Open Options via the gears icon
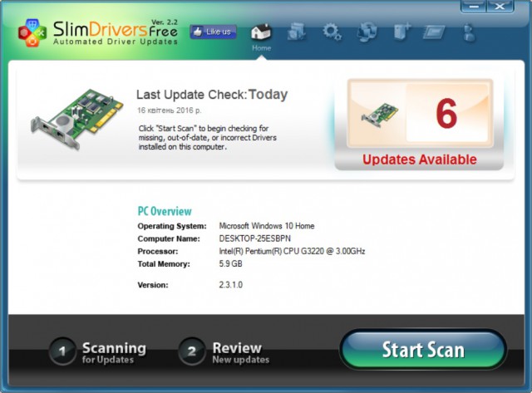The width and height of the screenshot is (532, 393). point(332,32)
